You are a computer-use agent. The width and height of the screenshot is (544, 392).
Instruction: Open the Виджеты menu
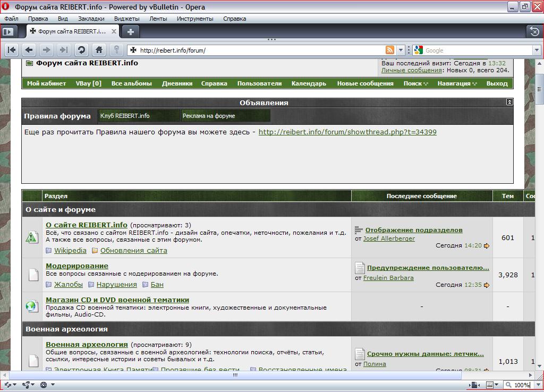pyautogui.click(x=126, y=19)
